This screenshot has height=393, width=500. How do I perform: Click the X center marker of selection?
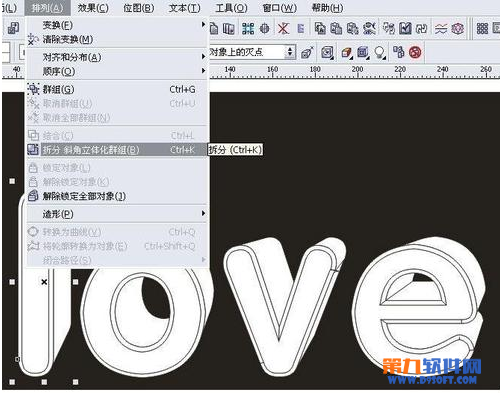(44, 282)
